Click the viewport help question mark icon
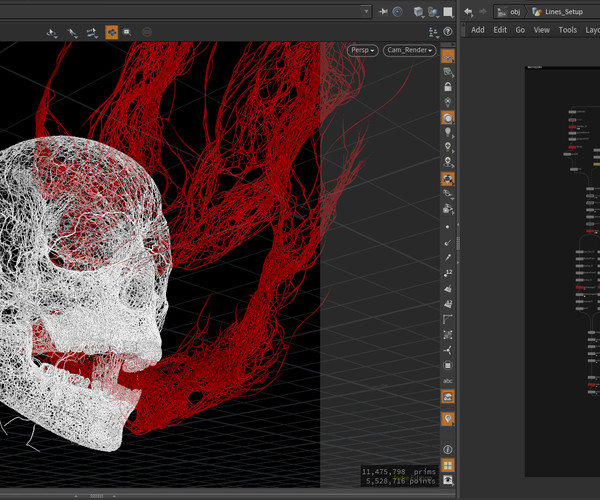The image size is (600, 500). (x=448, y=32)
